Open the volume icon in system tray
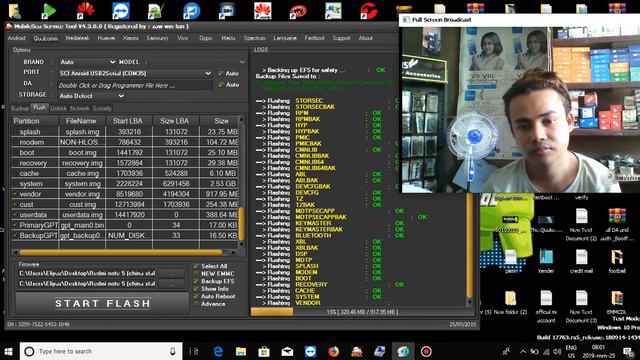 click(x=558, y=351)
